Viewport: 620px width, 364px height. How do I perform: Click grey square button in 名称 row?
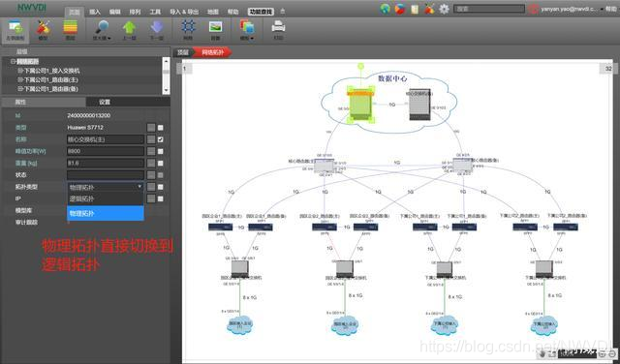[151, 139]
